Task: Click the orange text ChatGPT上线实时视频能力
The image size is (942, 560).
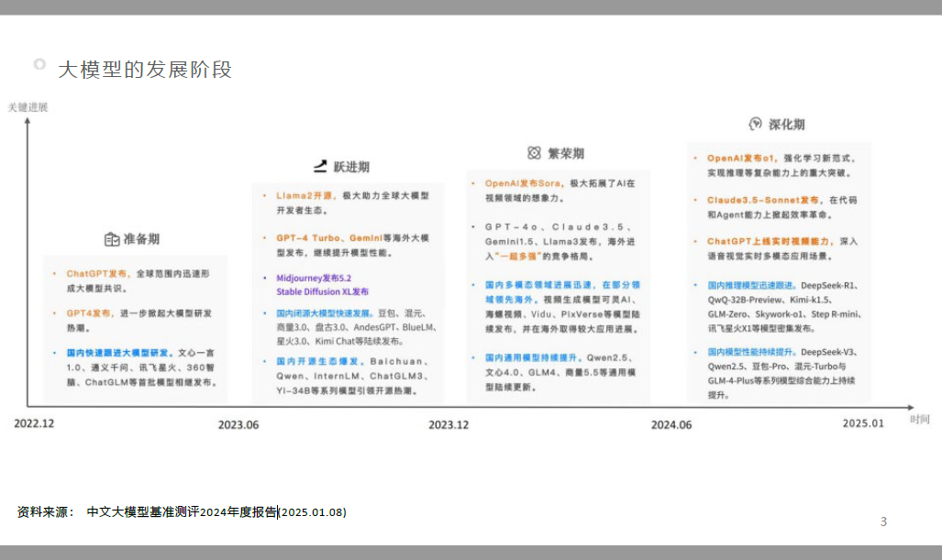Action: click(770, 241)
